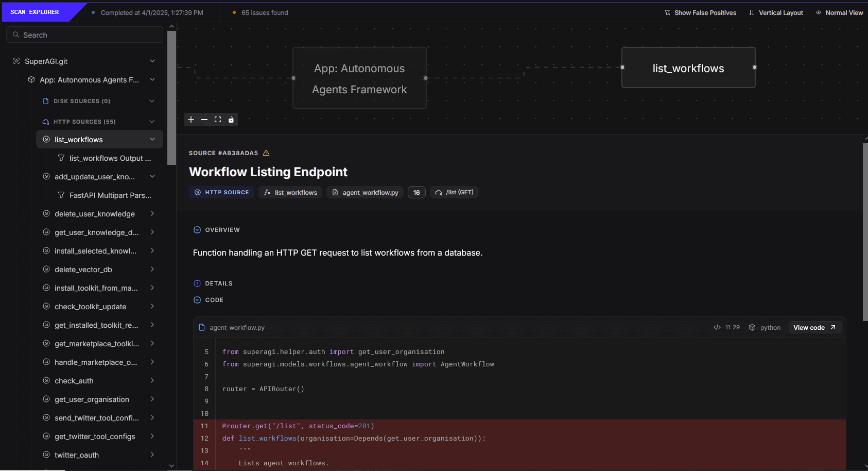868x471 pixels.
Task: Click the HTTP SOURCE badge icon
Action: [198, 192]
